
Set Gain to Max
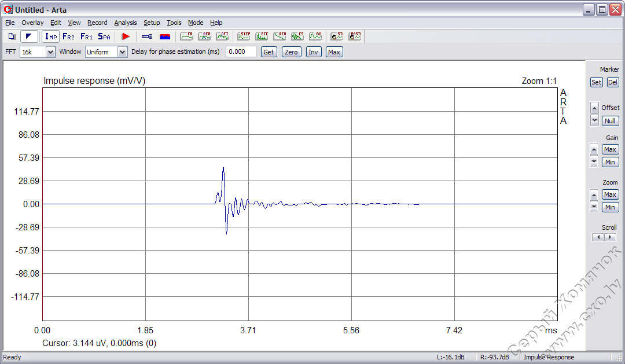(611, 149)
